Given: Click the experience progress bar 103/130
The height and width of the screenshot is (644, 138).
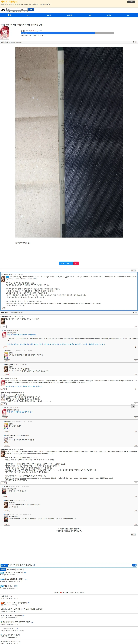Looking at the screenshot, I should (68, 33).
